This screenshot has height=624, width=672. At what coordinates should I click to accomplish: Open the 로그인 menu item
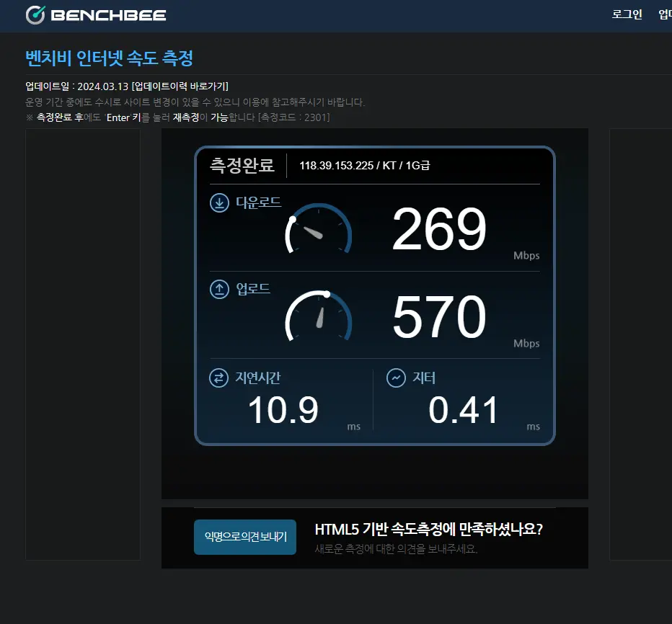coord(627,14)
